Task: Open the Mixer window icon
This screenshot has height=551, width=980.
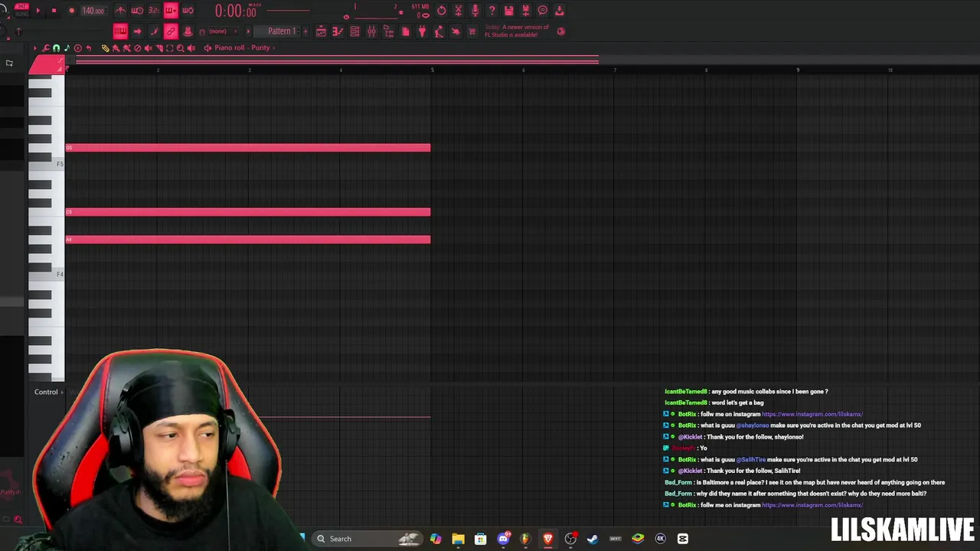Action: point(371,31)
